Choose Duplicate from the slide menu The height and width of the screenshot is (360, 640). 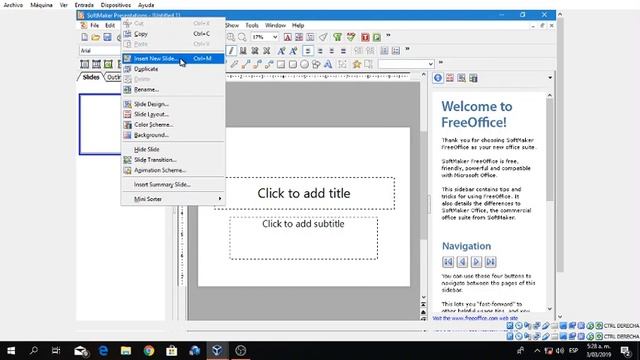tap(173, 69)
